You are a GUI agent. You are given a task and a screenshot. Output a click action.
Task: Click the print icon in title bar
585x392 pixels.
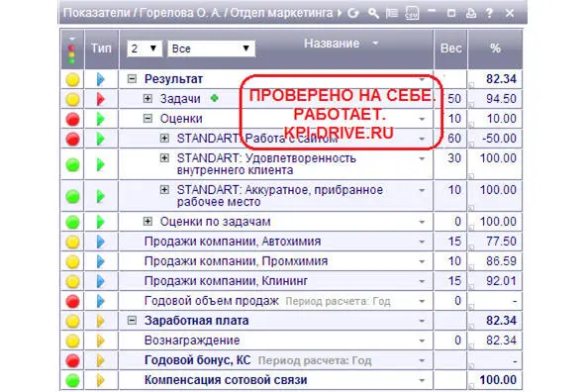click(x=471, y=13)
